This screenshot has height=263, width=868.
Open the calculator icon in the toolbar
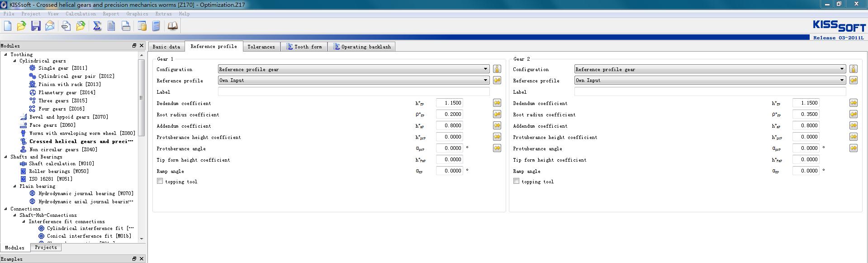[156, 26]
